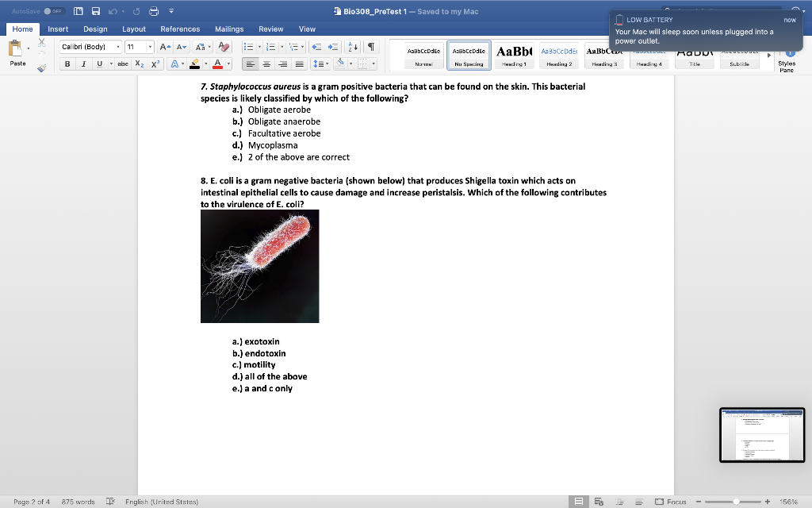Toggle the AutoSave switch

53,11
